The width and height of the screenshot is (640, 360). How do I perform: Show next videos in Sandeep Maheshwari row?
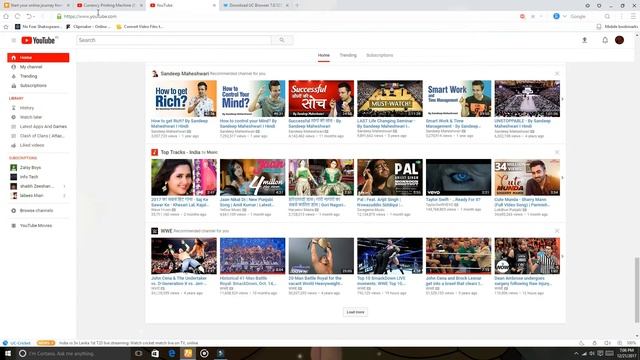pos(562,99)
